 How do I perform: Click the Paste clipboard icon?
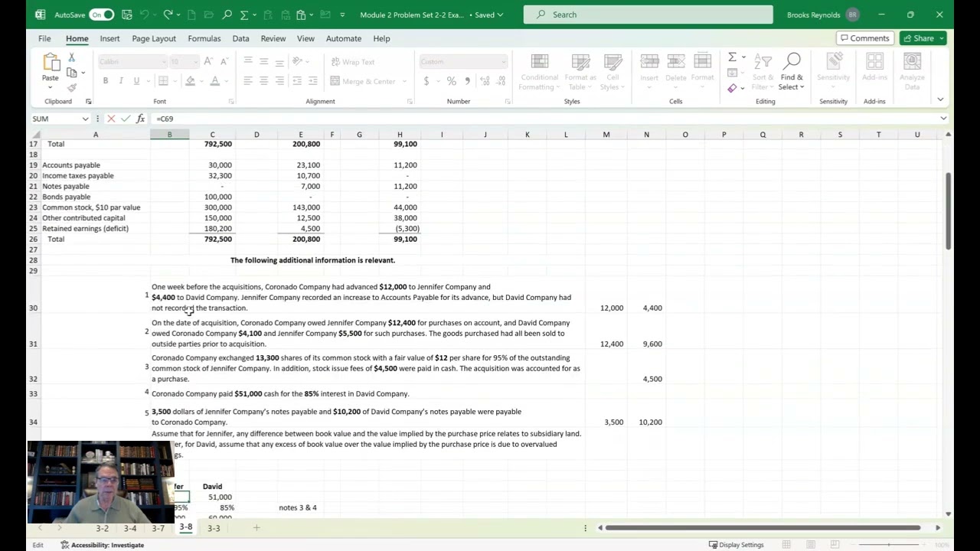(51, 63)
